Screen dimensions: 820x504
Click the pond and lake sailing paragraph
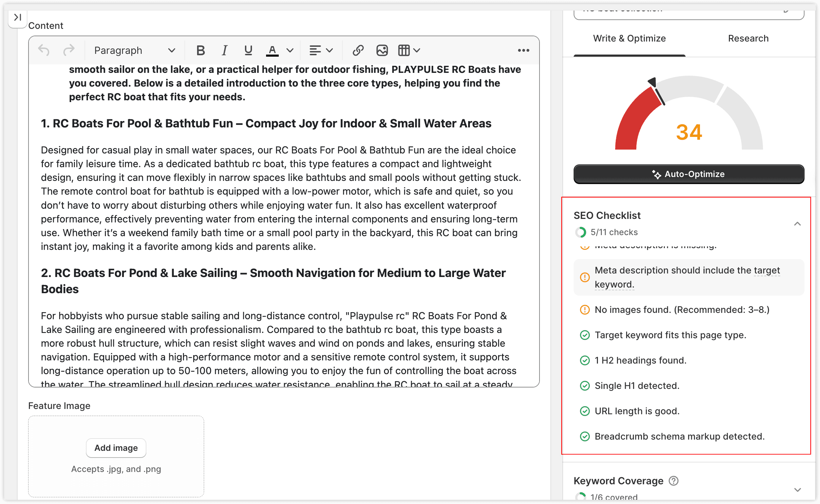279,348
